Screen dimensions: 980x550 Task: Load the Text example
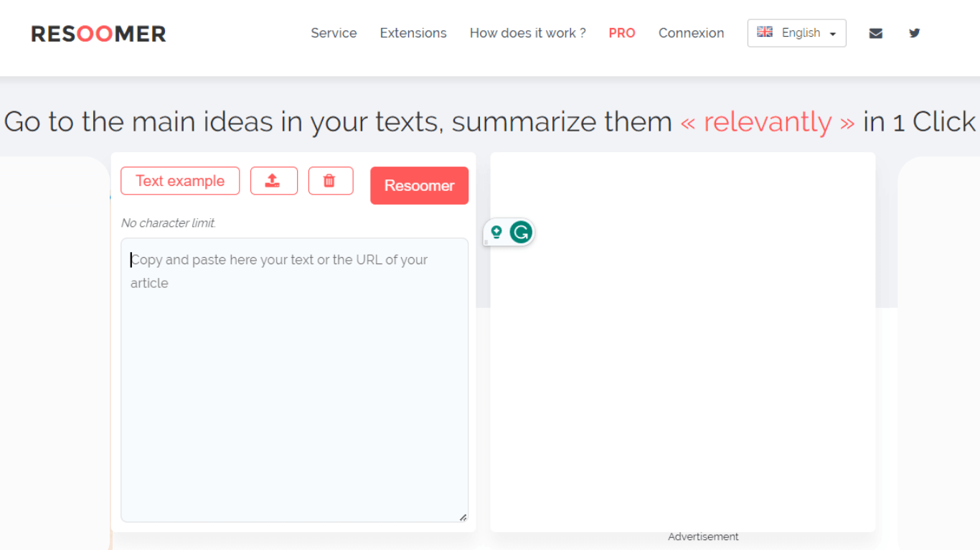pos(180,181)
